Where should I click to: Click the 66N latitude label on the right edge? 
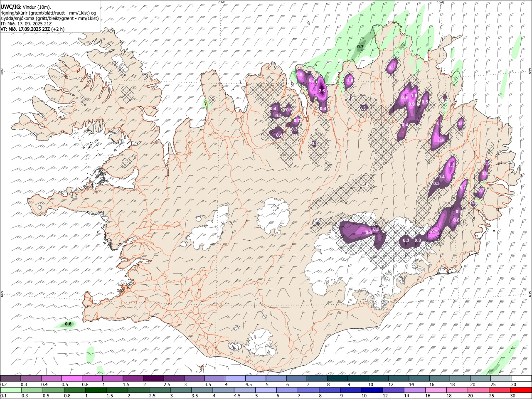pos(530,71)
